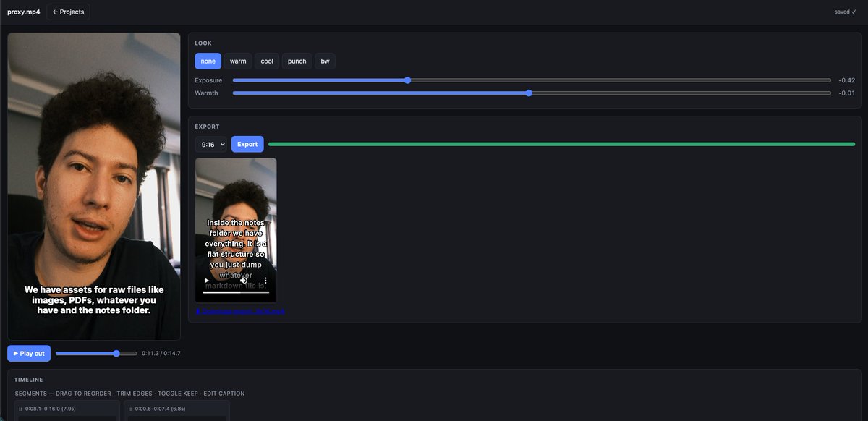The width and height of the screenshot is (868, 421).
Task: Mute the exported video's speaker icon
Action: (244, 280)
